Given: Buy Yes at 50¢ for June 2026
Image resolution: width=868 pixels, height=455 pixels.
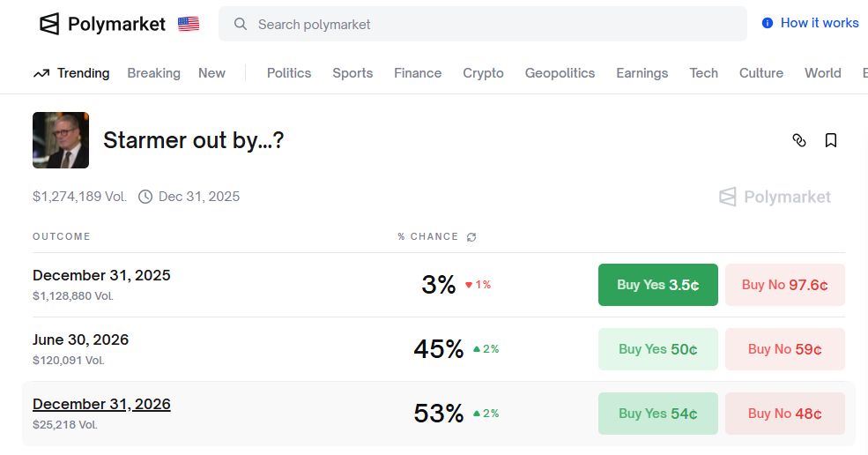Looking at the screenshot, I should [x=658, y=349].
